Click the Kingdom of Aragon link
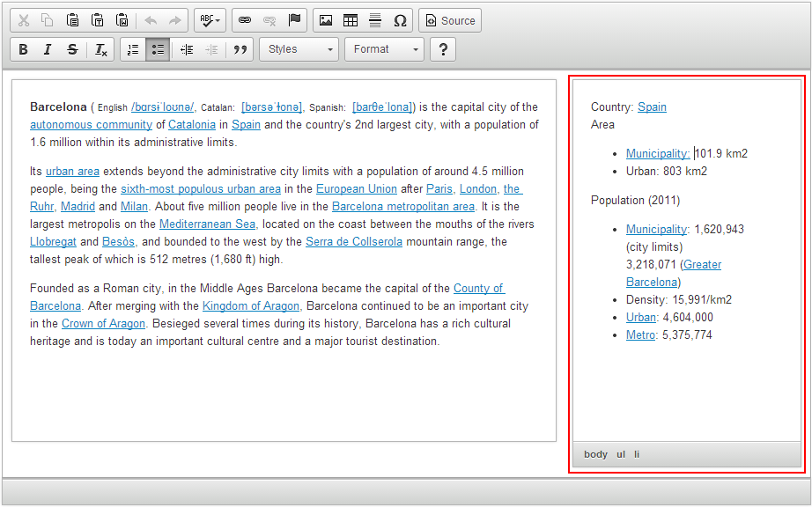The image size is (812, 507). click(x=251, y=305)
